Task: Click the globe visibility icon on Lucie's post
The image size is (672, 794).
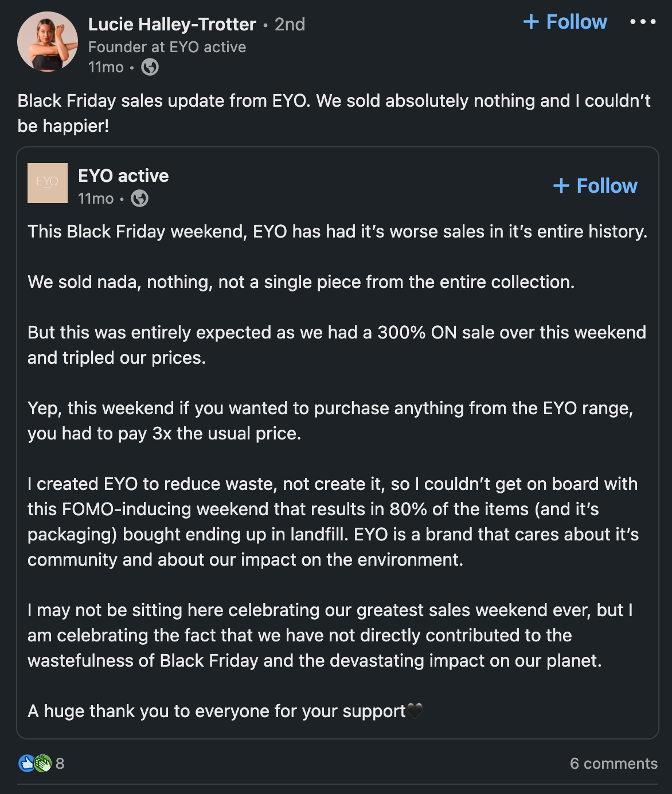Action: point(151,68)
